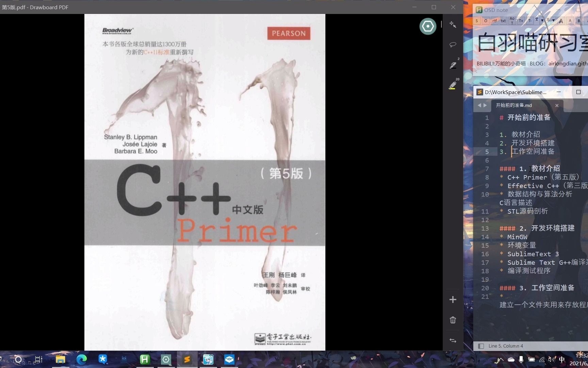Click the '* Effective C++' line in editor
This screenshot has width=588, height=368.
pyautogui.click(x=543, y=186)
